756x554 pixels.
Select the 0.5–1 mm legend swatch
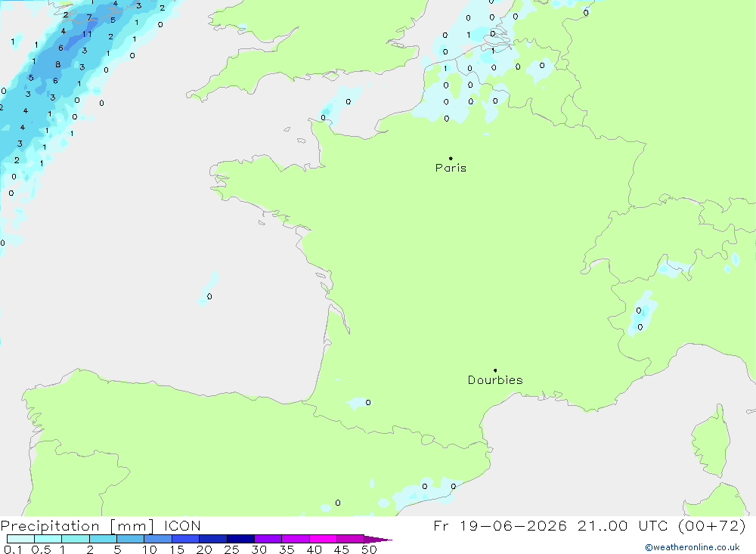(48, 539)
